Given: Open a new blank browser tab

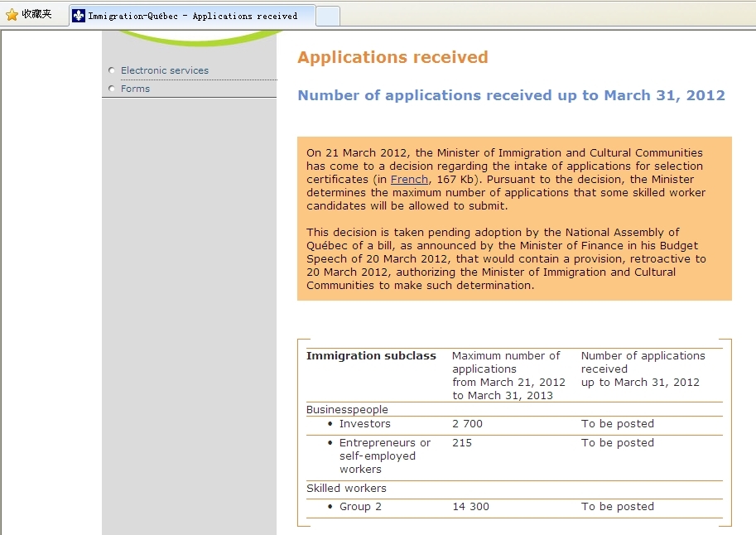Looking at the screenshot, I should click(327, 16).
